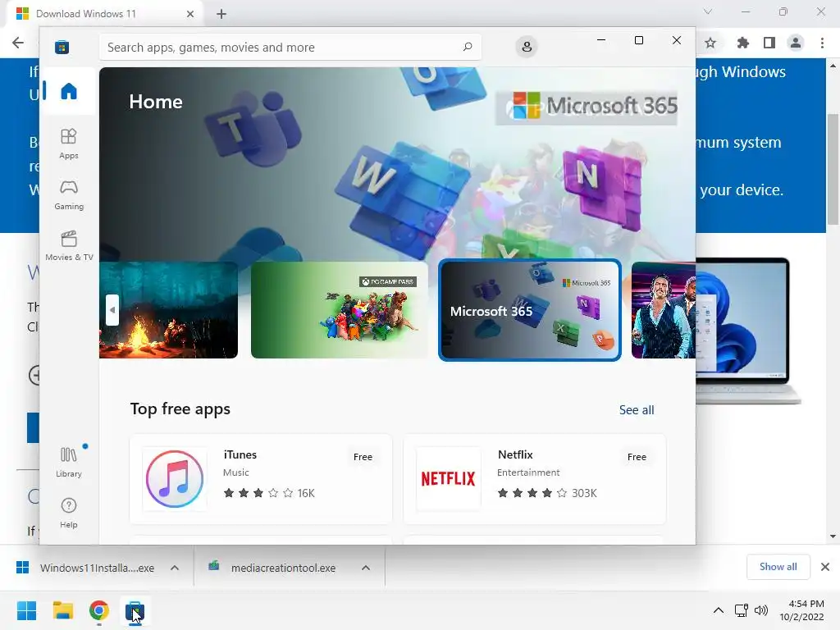Bookmark this page with the star icon
The height and width of the screenshot is (630, 840).
(710, 43)
